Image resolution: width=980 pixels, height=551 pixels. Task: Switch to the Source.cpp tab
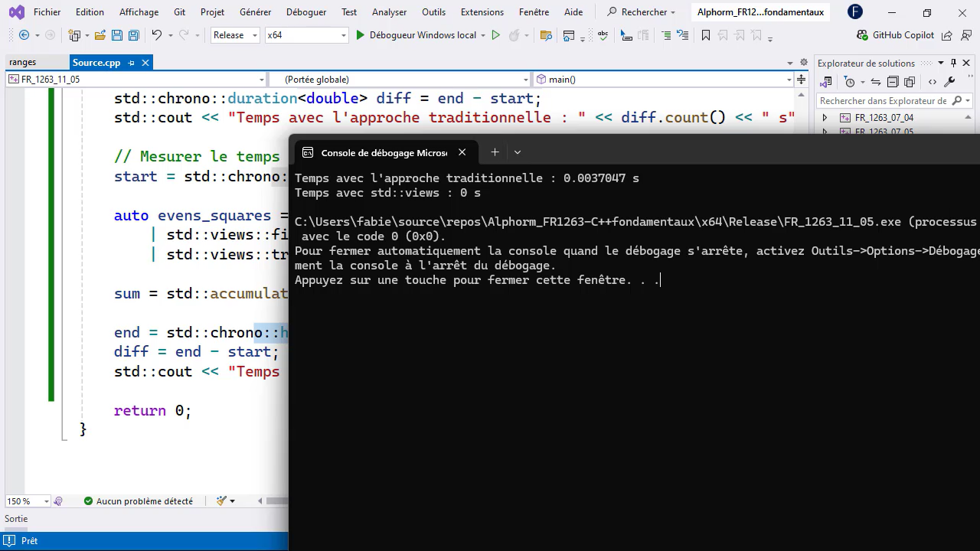click(96, 62)
